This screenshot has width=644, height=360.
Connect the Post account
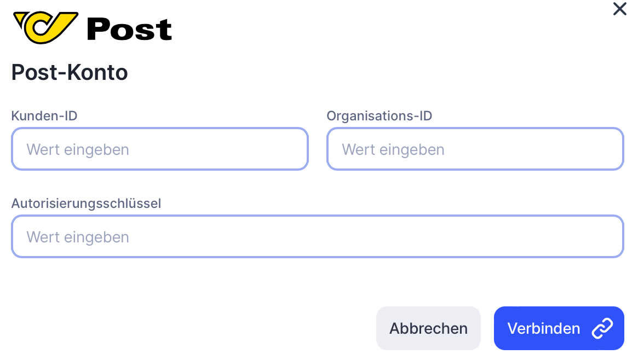pos(559,328)
